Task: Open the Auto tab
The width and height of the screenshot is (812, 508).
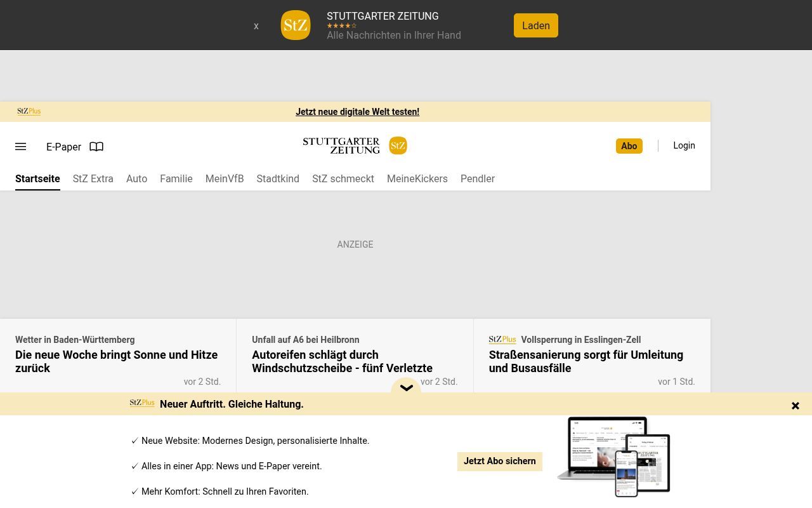Action: 136,179
